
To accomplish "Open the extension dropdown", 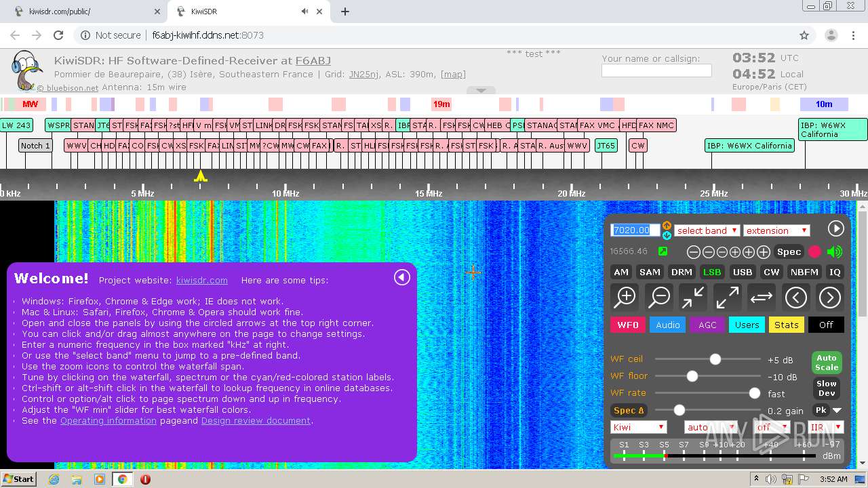I will [776, 230].
